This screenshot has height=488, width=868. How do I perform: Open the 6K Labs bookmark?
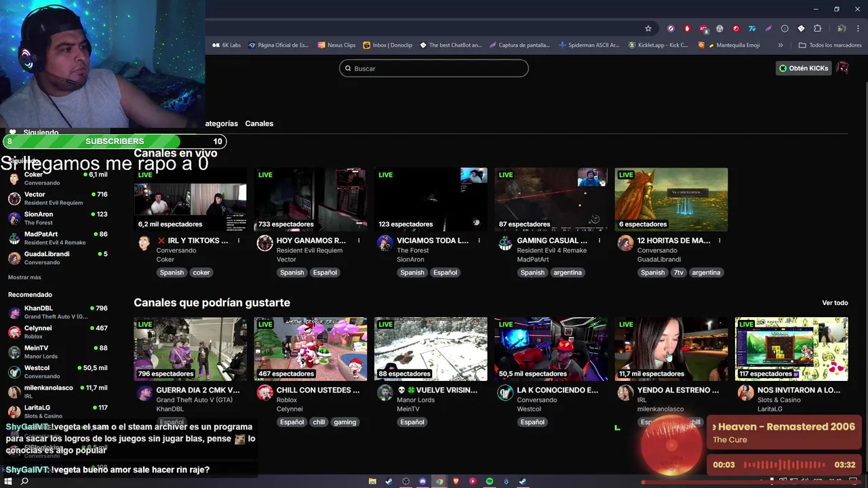226,45
